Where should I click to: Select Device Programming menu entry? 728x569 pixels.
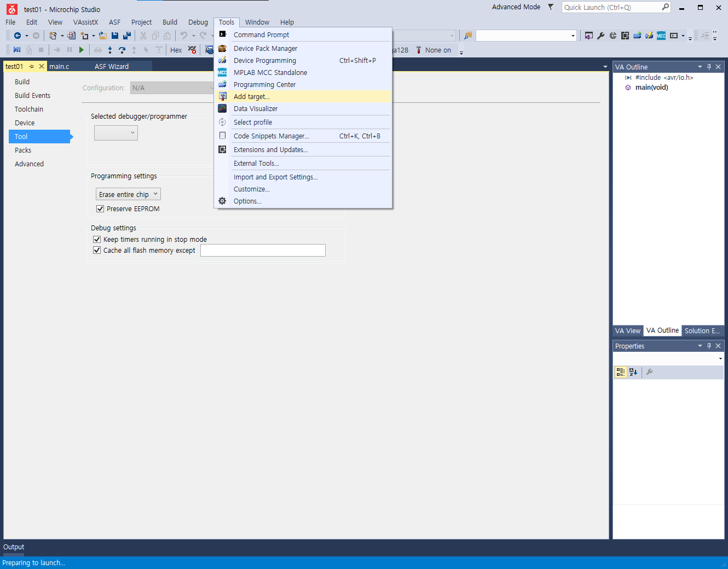(303, 60)
